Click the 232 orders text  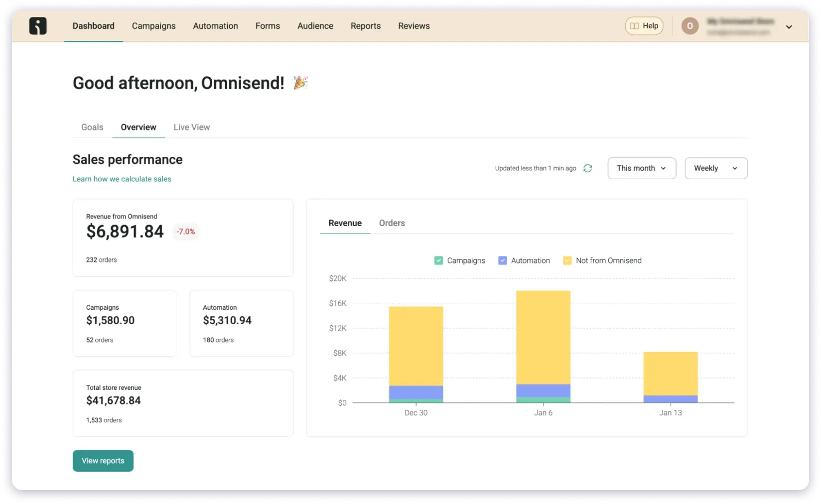pyautogui.click(x=102, y=260)
